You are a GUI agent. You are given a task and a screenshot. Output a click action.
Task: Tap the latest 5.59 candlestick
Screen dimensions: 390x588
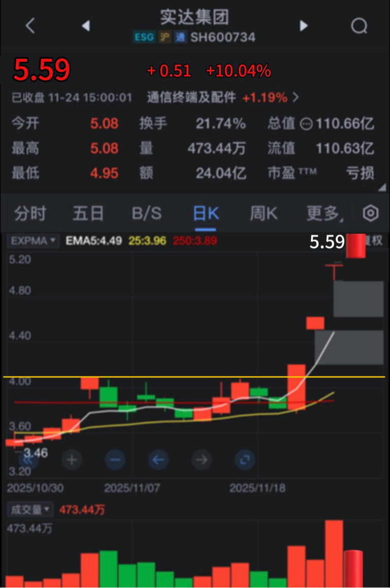(x=355, y=246)
